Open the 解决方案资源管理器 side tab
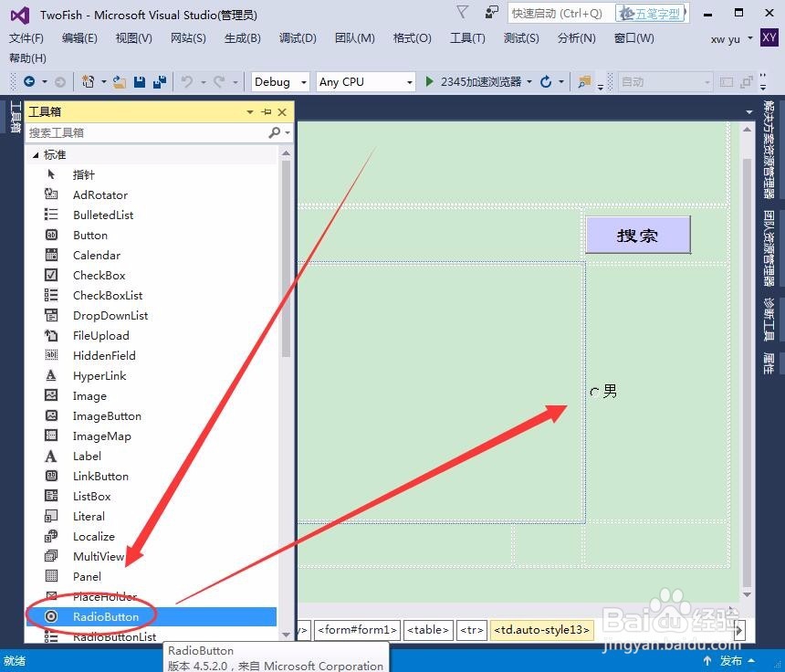 (x=769, y=150)
